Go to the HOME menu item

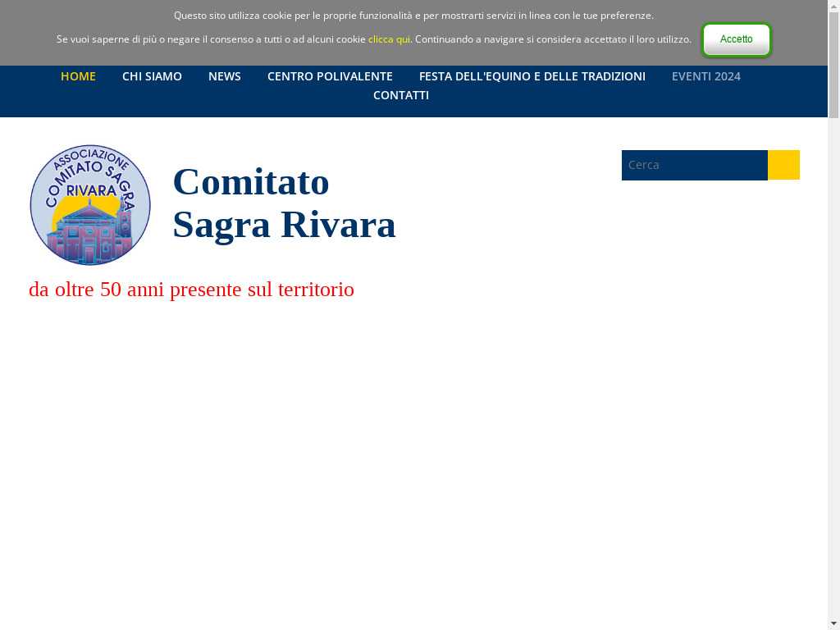[78, 76]
